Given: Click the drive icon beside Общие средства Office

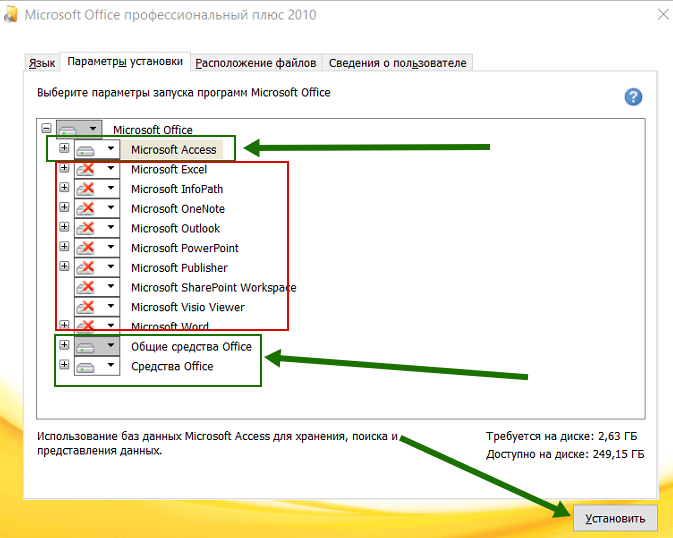Looking at the screenshot, I should tap(85, 347).
